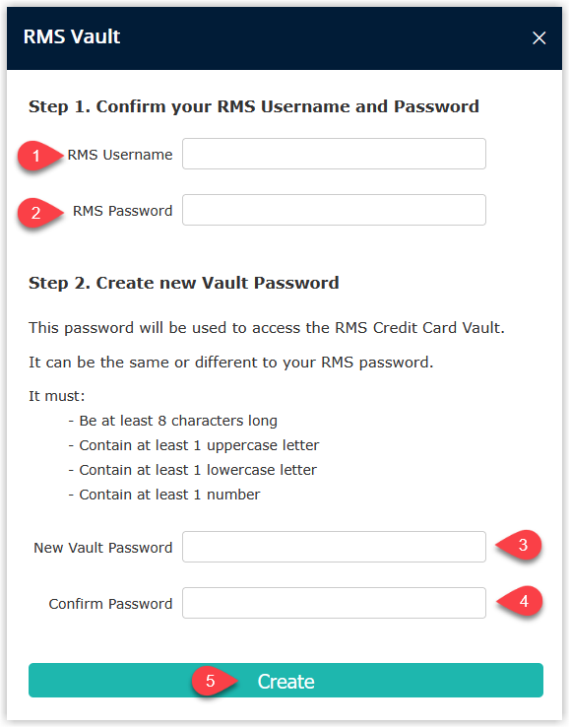
Task: Click the RMS Password label text
Action: pos(122,211)
